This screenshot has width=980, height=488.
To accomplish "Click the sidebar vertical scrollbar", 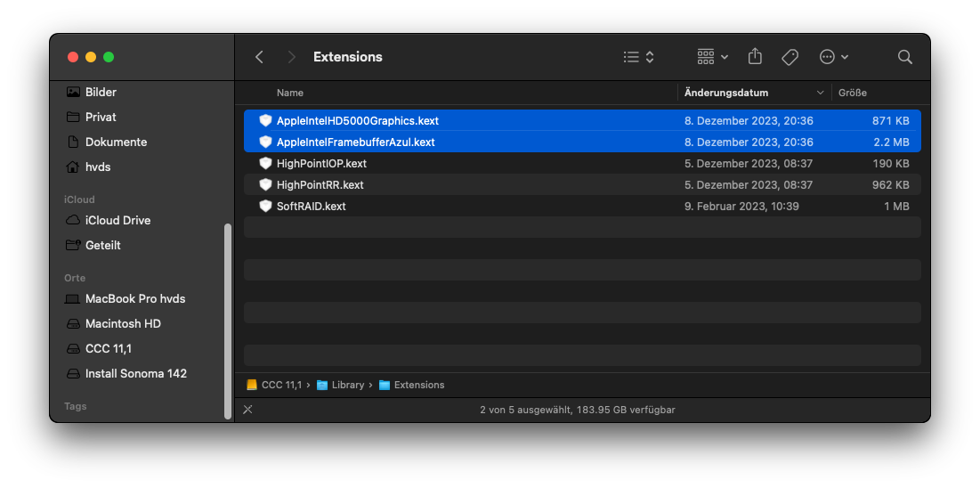I will 228,321.
